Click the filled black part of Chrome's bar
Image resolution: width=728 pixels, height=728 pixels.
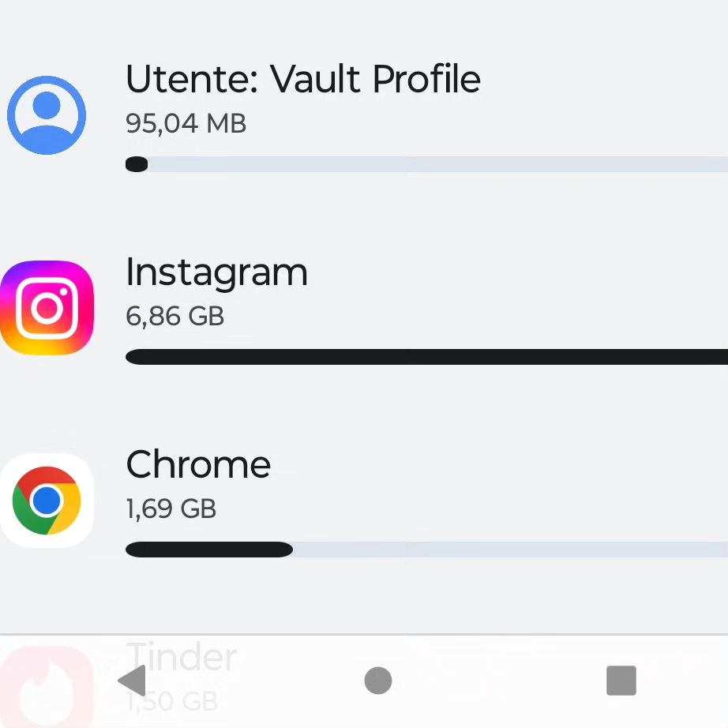209,550
